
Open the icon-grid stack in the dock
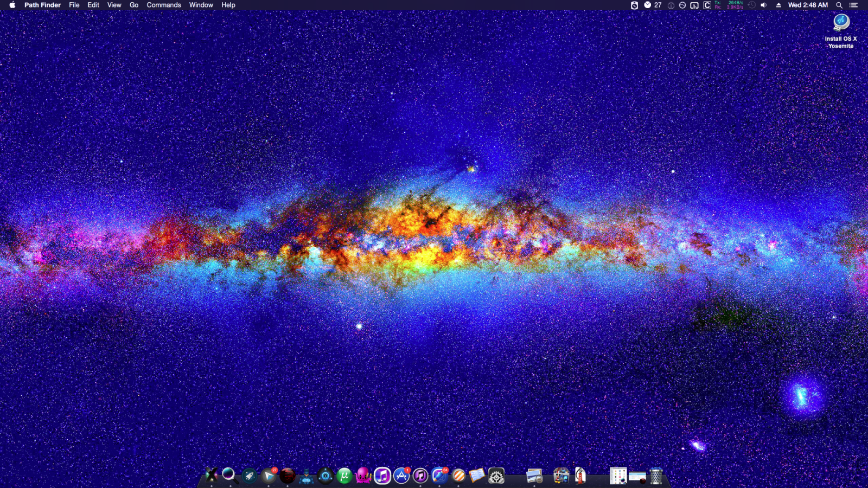pyautogui.click(x=618, y=476)
